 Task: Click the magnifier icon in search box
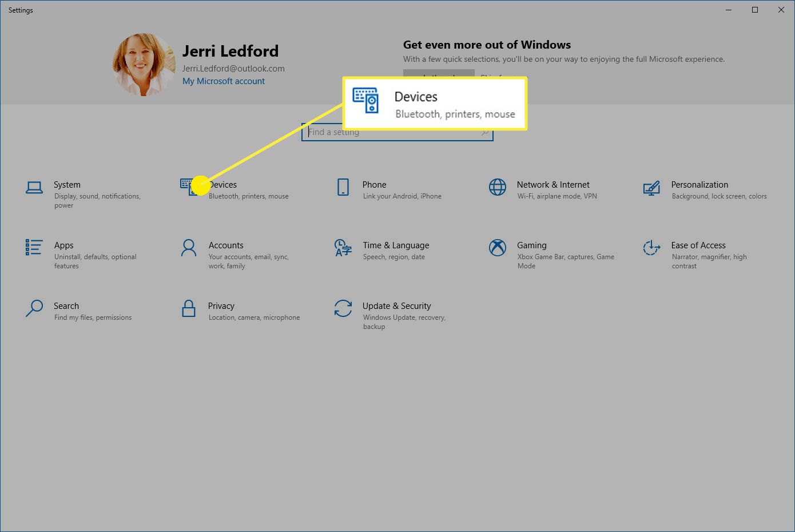484,132
